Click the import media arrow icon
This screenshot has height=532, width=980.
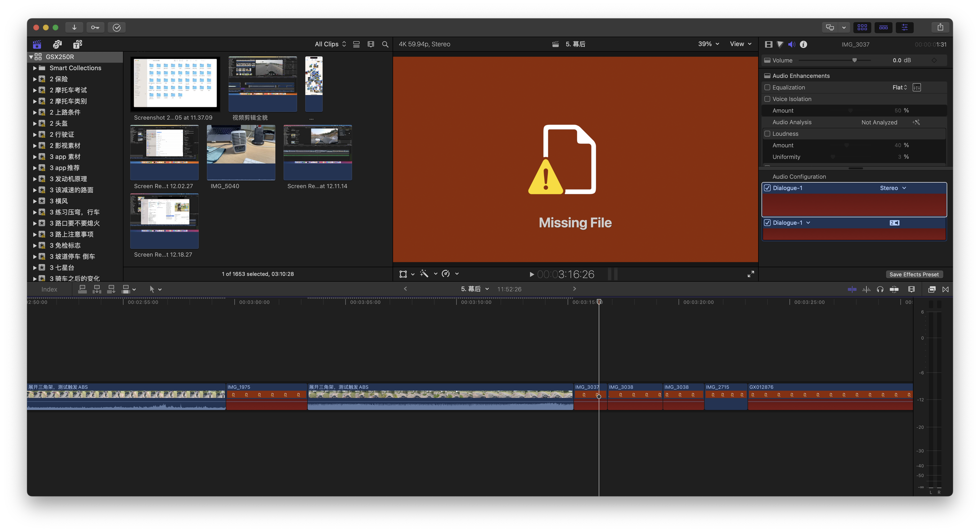click(74, 27)
